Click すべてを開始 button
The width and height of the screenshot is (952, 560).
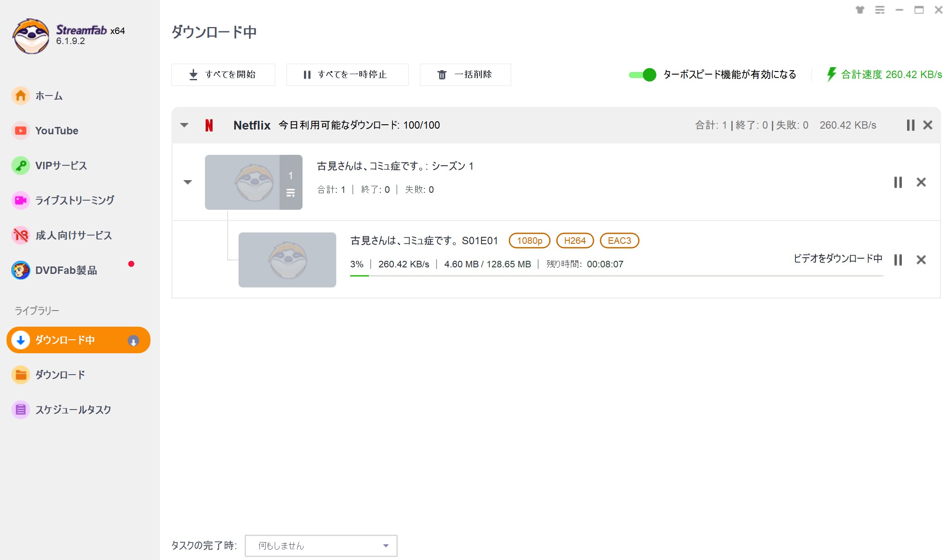point(223,75)
